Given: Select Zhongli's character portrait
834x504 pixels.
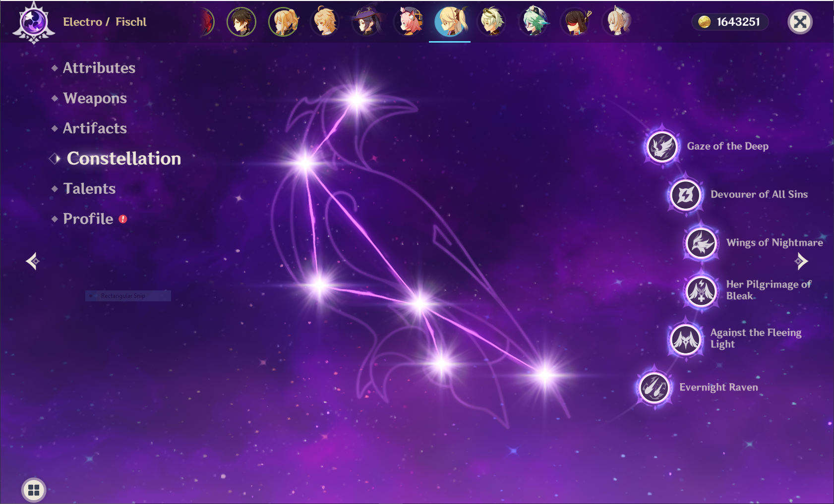Looking at the screenshot, I should [241, 22].
